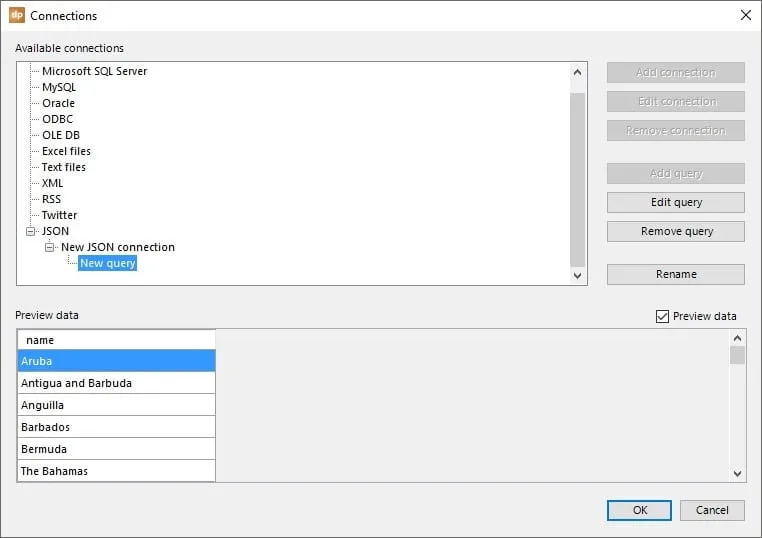Click preview data scroll down arrow
The image size is (762, 538).
click(737, 473)
